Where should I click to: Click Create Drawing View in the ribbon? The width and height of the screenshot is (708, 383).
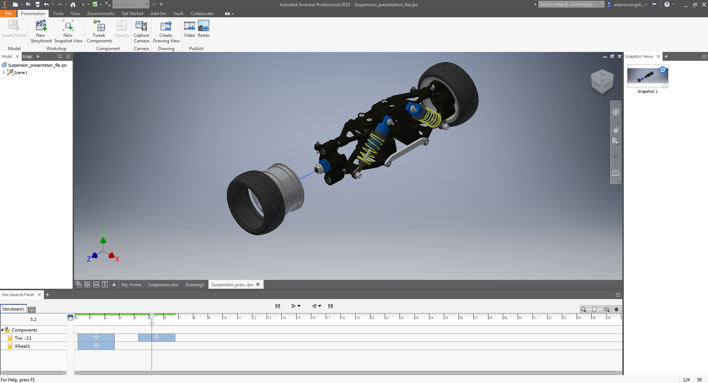[166, 31]
